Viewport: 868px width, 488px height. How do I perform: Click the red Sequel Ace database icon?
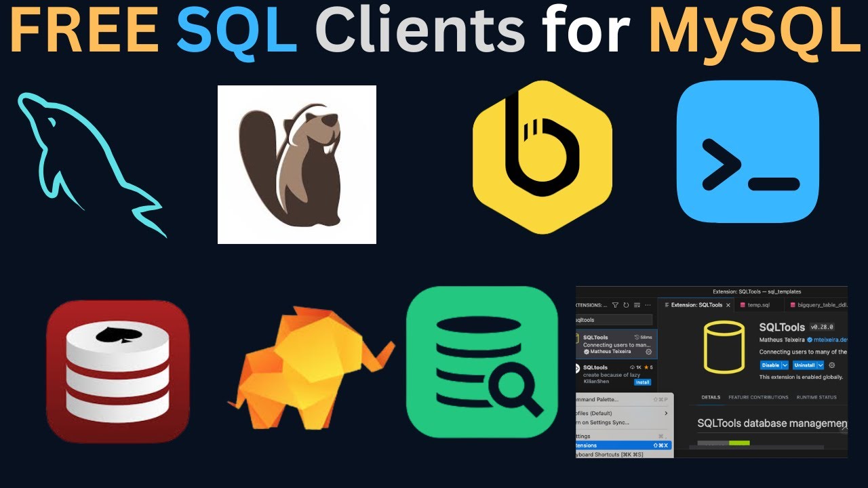coord(118,372)
